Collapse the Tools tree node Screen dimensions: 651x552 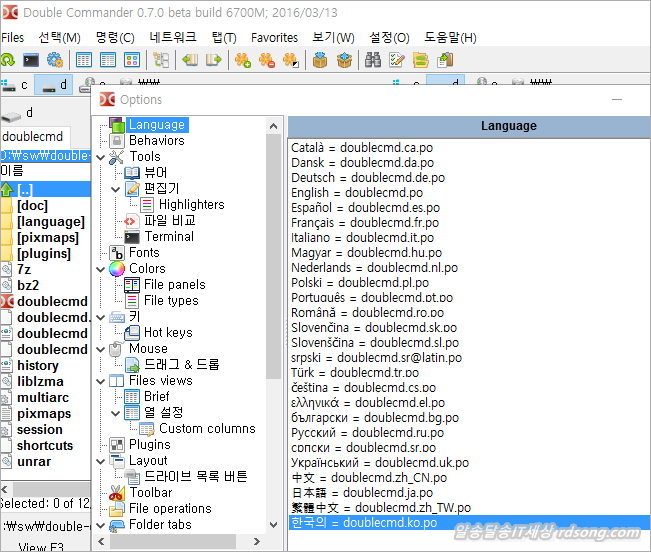point(101,157)
